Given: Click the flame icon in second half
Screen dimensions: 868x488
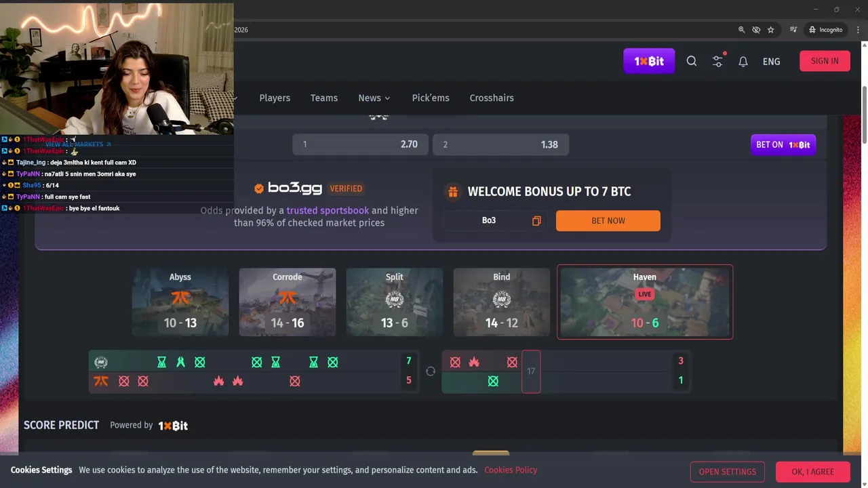Looking at the screenshot, I should (474, 363).
